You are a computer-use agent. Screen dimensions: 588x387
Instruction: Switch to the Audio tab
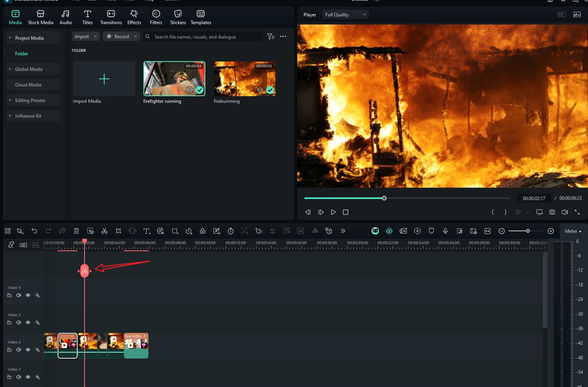pyautogui.click(x=66, y=18)
